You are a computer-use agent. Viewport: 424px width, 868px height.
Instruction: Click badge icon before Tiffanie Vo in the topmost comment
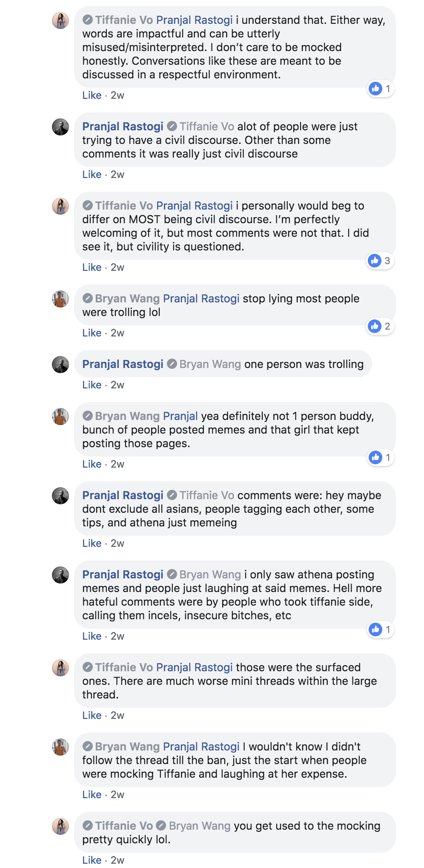pos(88,20)
